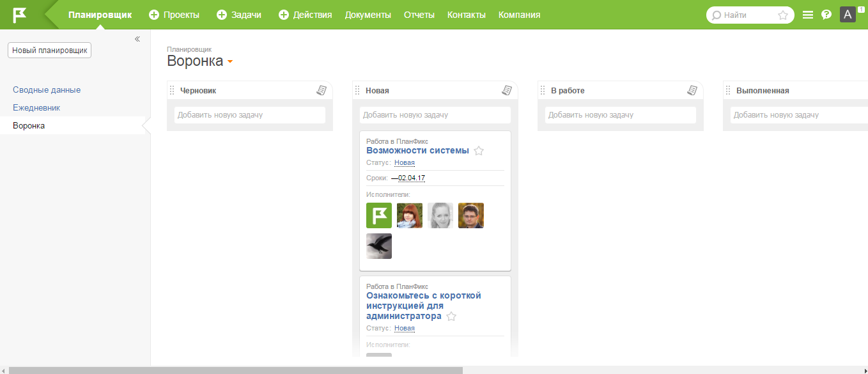Open Сводные данные in sidebar
This screenshot has height=374, width=868.
(x=47, y=90)
